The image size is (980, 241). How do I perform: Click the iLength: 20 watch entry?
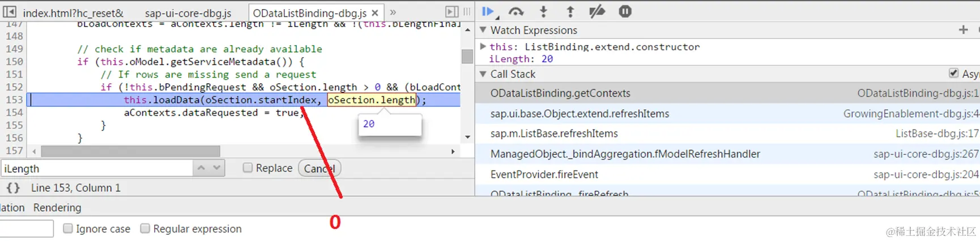point(521,59)
